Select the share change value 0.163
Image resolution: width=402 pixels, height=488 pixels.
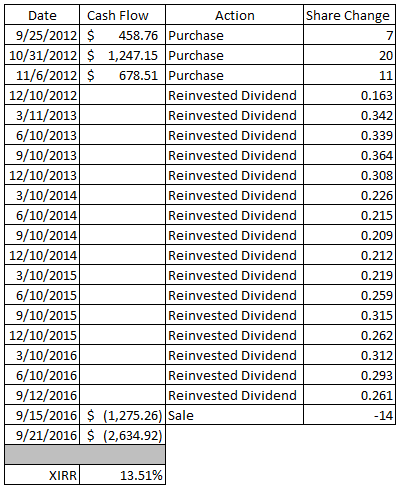[x=349, y=95]
